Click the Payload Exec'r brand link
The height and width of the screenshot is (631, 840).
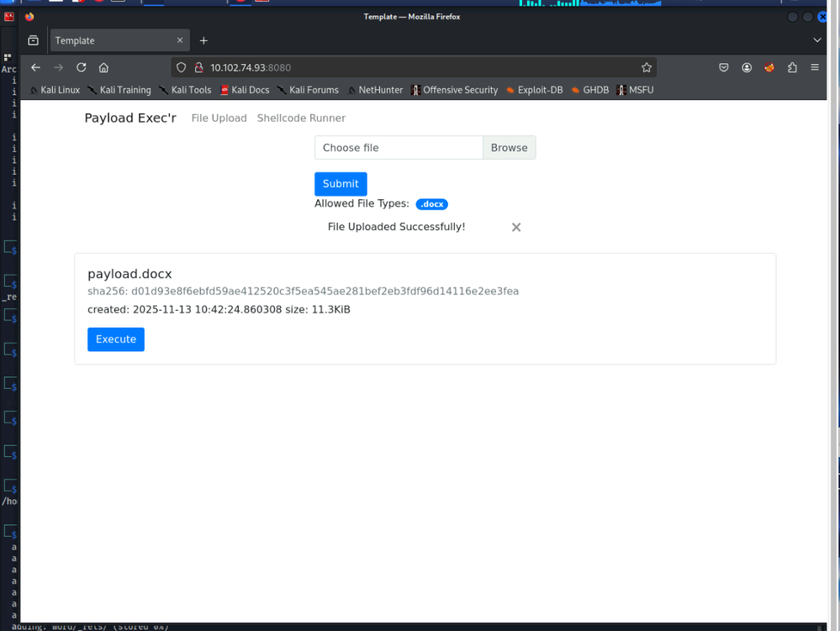[130, 118]
